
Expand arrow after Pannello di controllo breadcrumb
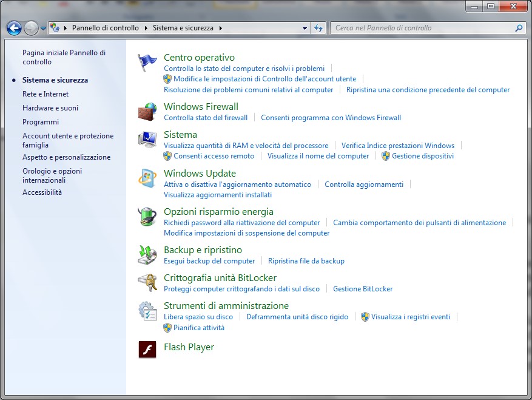(146, 28)
